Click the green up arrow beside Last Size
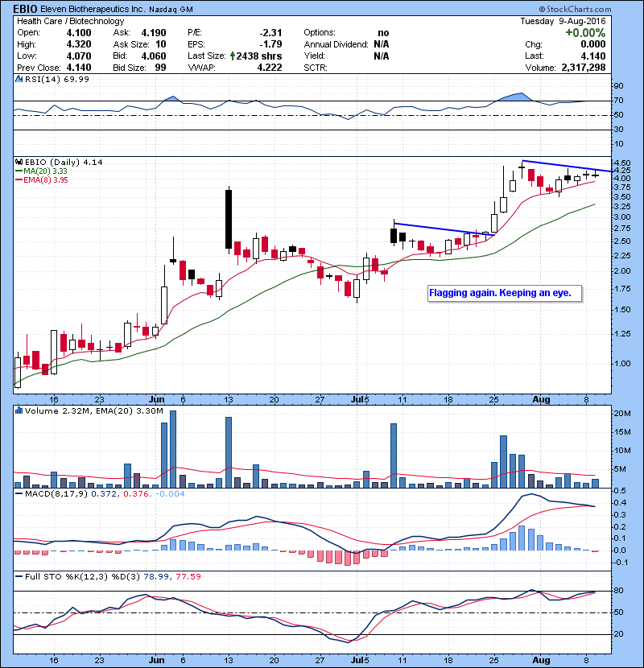 [233, 56]
